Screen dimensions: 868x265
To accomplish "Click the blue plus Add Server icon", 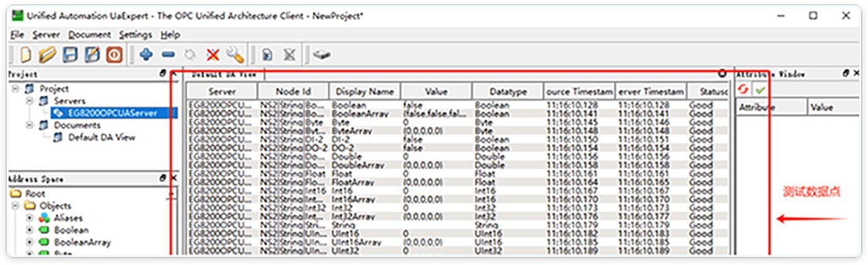I will coord(146,55).
